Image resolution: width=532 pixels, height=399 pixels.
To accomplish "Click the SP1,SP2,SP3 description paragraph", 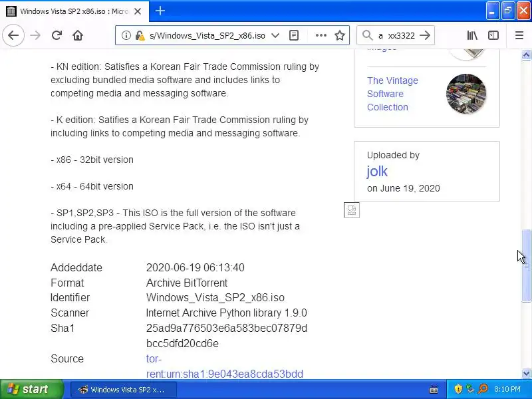I will coord(175,226).
